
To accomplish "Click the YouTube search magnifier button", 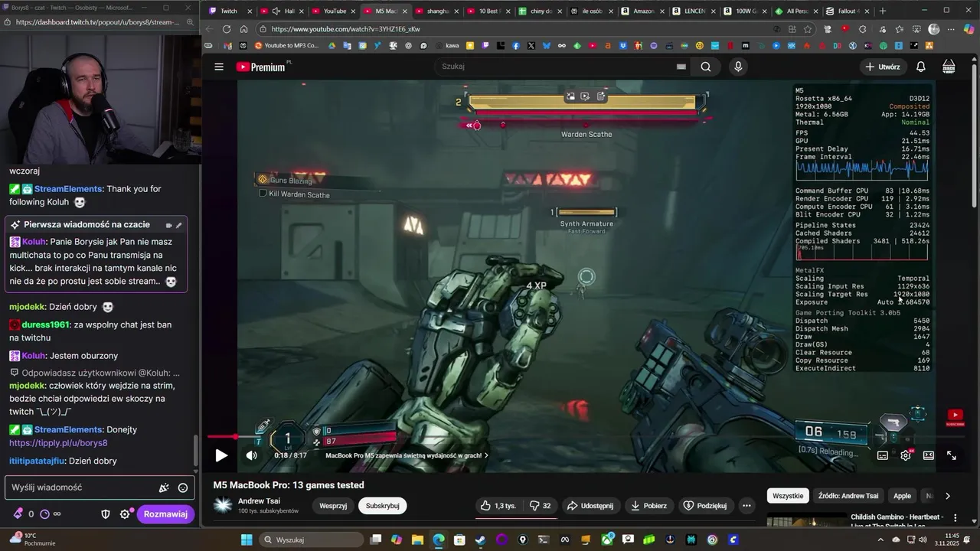I will point(705,67).
